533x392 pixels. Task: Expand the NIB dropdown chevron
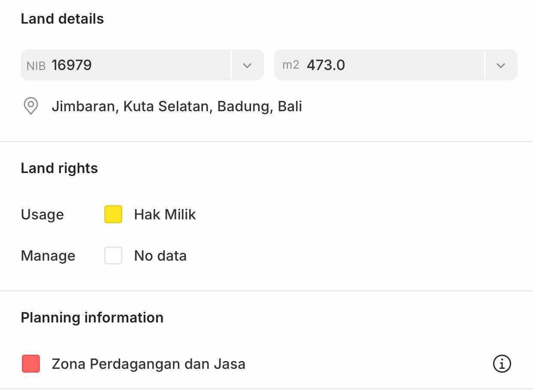[x=247, y=65]
